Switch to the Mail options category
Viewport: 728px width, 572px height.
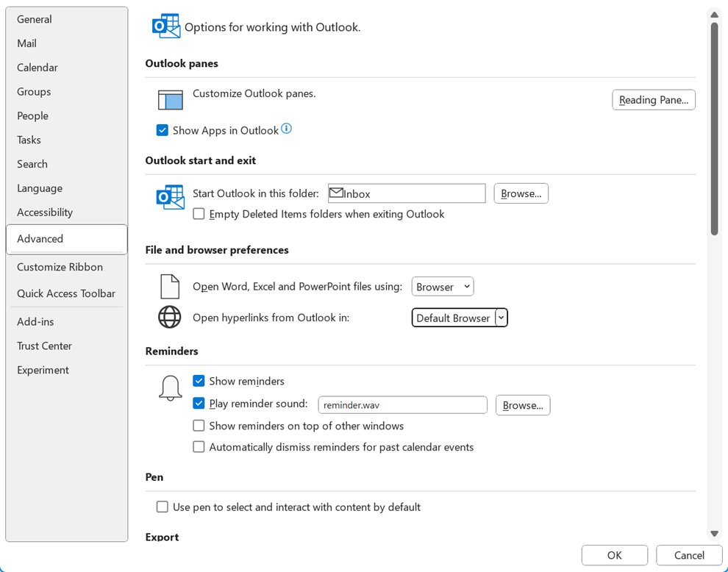66,43
